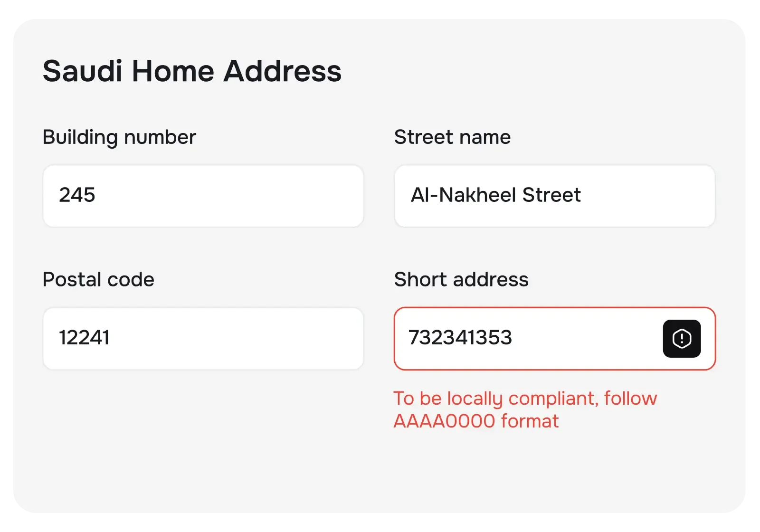
Task: Click the Building number label
Action: point(119,137)
